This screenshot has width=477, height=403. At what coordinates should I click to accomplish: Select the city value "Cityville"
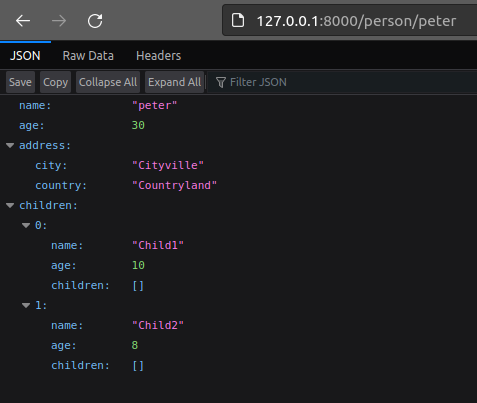click(168, 165)
